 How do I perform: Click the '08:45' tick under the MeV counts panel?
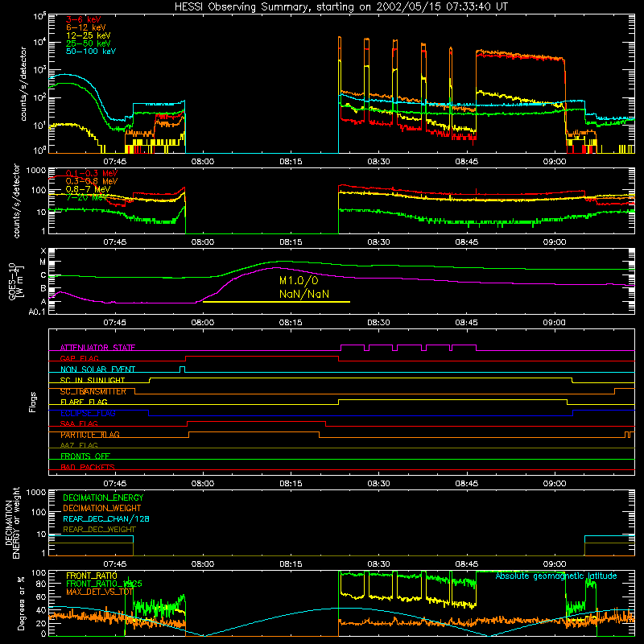click(467, 242)
